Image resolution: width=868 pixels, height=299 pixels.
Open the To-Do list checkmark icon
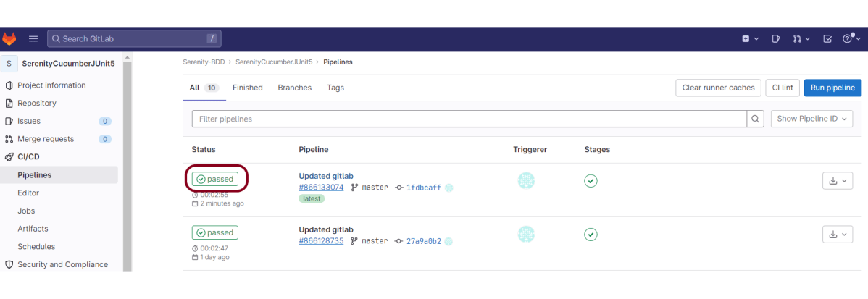(827, 39)
